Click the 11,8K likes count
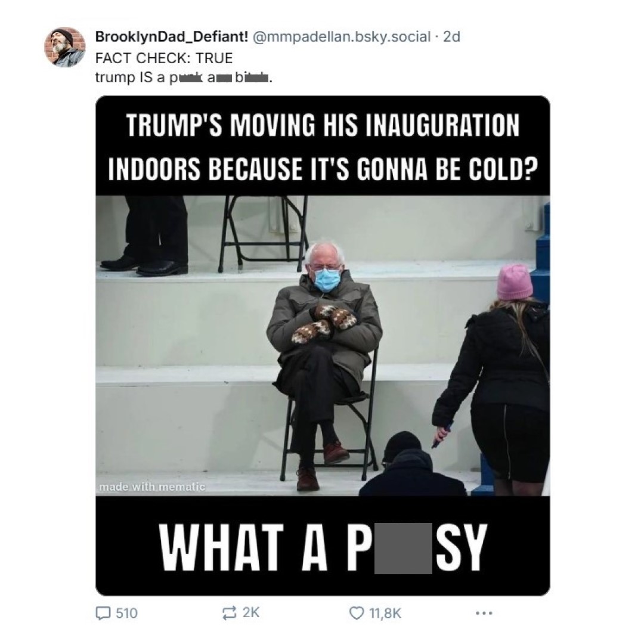644x644 pixels. coord(385,613)
